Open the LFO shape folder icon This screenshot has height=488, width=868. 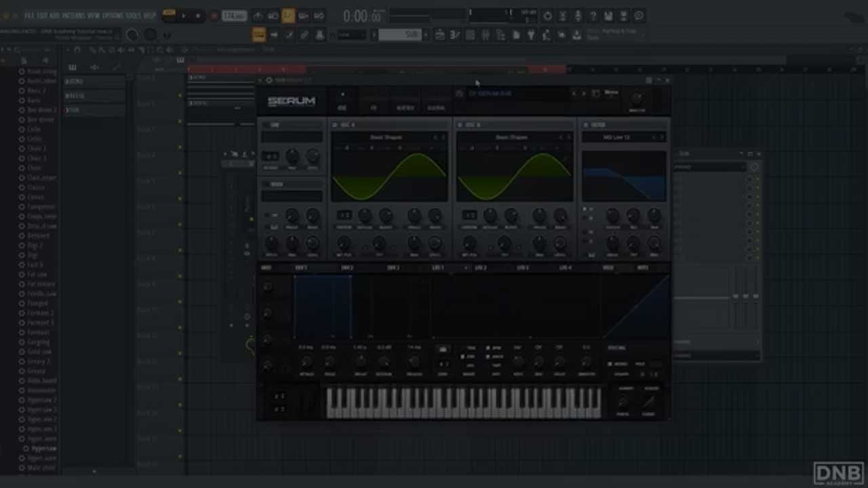[443, 349]
